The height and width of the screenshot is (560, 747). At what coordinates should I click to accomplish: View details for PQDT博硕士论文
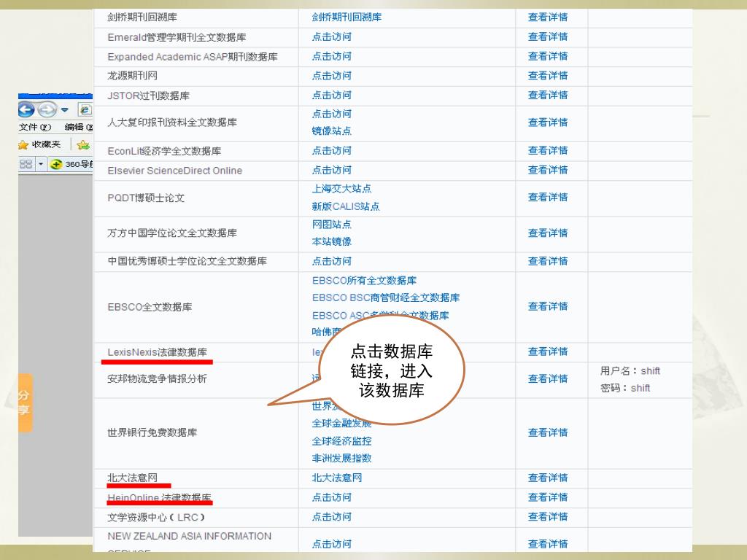[548, 197]
